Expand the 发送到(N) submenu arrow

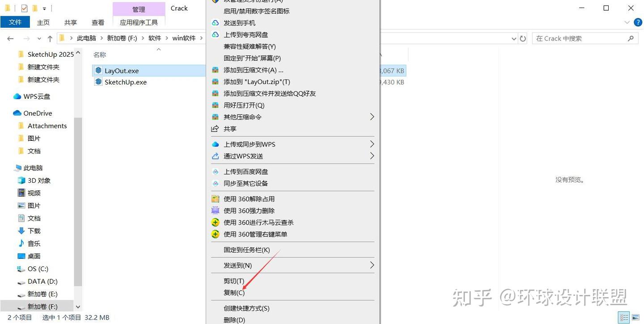[x=372, y=265]
